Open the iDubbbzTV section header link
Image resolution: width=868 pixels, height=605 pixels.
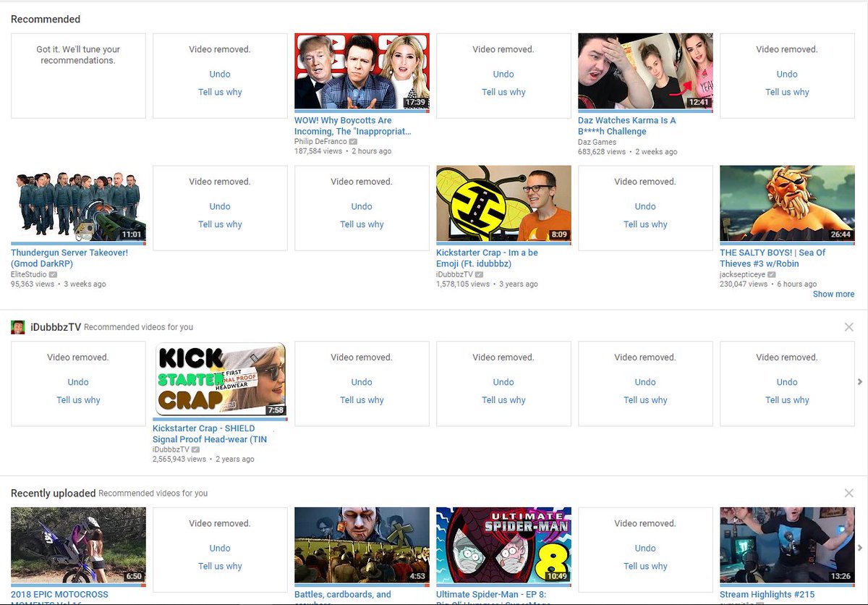click(56, 327)
